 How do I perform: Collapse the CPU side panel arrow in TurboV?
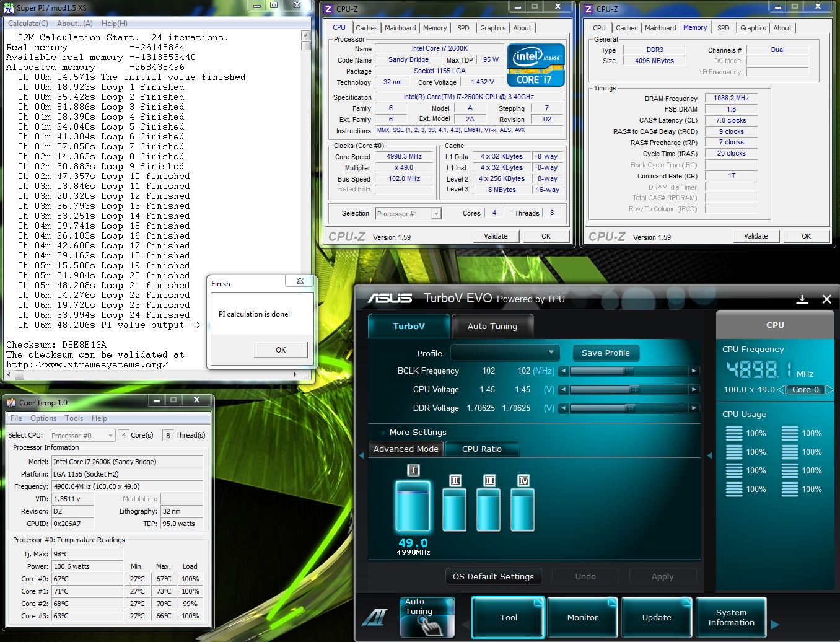tap(709, 455)
